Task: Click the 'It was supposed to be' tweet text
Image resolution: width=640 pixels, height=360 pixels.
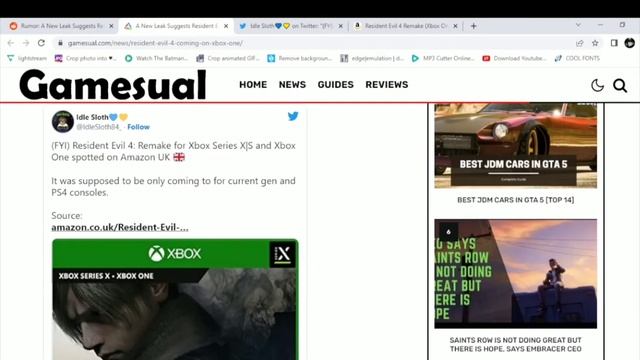Action: point(173,187)
